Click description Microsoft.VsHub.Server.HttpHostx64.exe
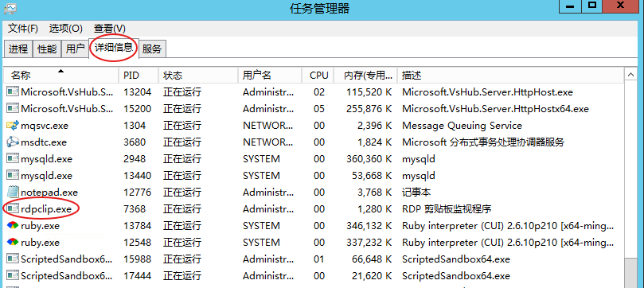This screenshot has height=288, width=644. pyautogui.click(x=495, y=109)
